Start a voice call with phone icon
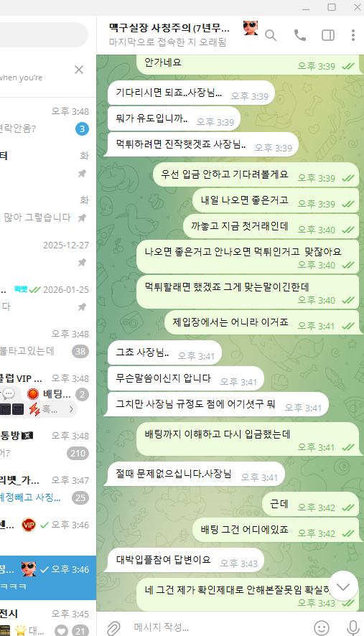Image resolution: width=364 pixels, height=636 pixels. click(300, 35)
